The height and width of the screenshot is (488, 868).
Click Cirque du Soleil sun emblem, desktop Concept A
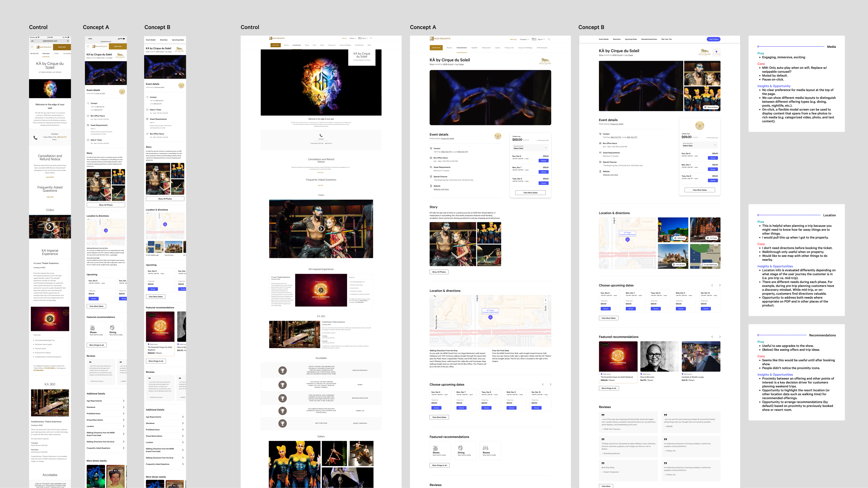(498, 136)
